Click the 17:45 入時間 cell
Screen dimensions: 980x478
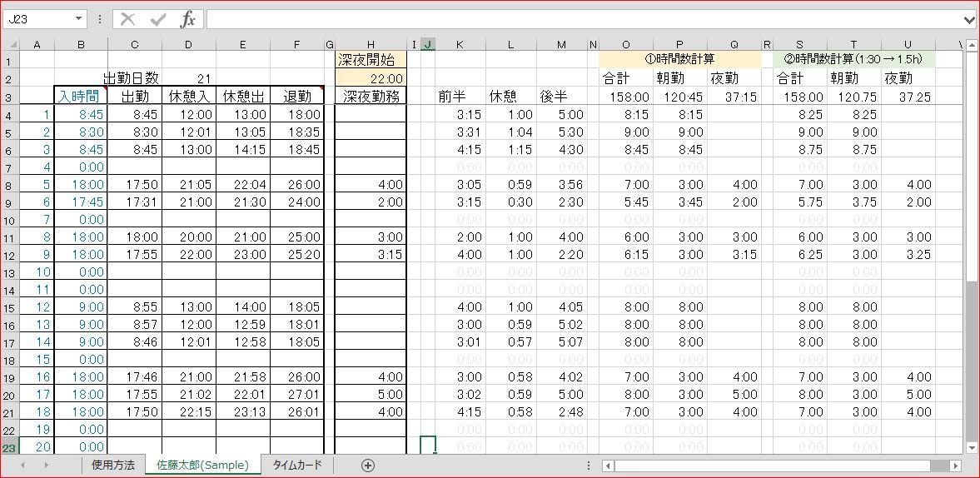(82, 202)
